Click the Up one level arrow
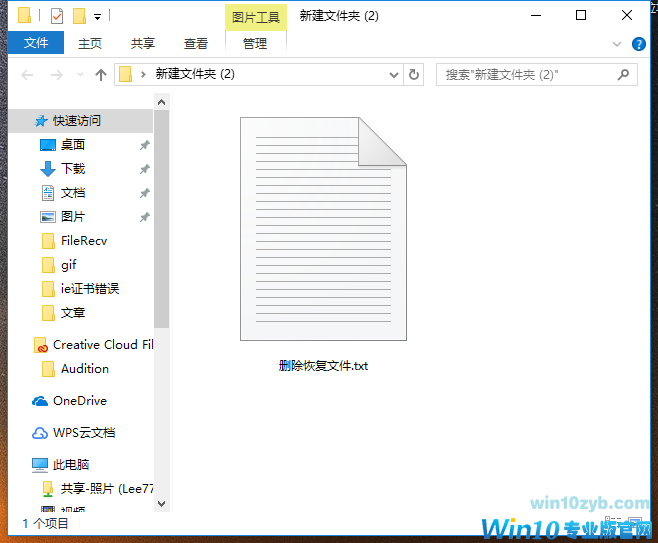 click(x=101, y=75)
